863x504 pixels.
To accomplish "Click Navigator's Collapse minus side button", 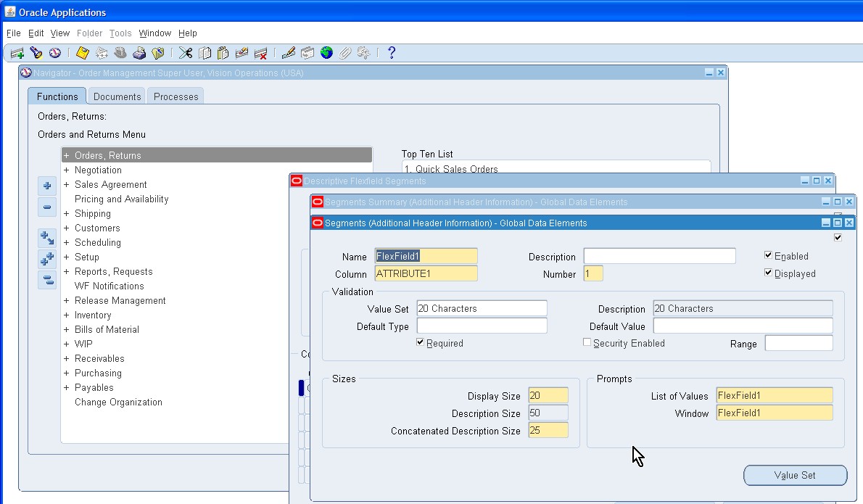I will click(x=47, y=207).
